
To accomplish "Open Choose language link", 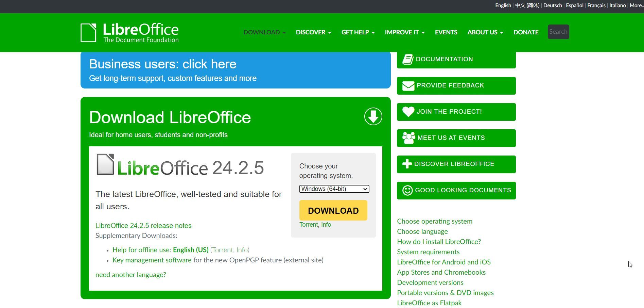I will (422, 231).
